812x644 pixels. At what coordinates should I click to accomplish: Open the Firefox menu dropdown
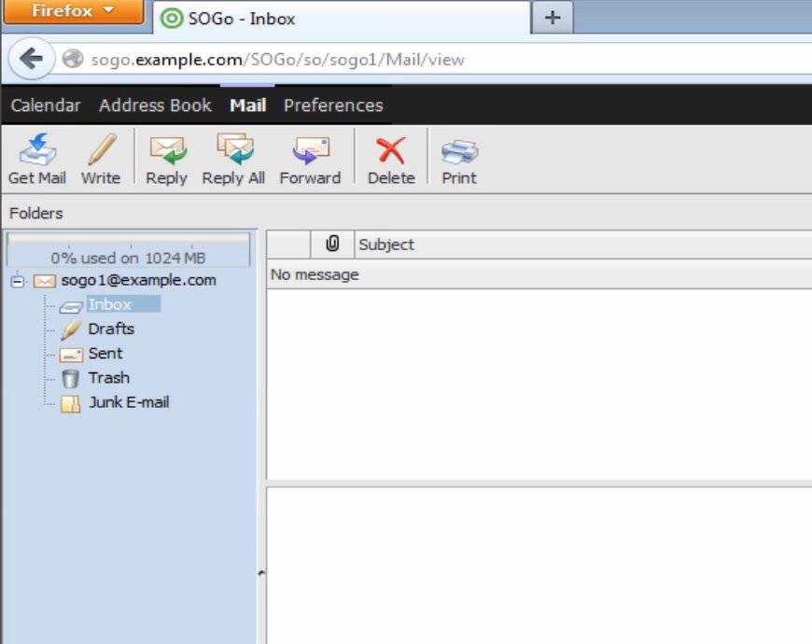coord(73,11)
